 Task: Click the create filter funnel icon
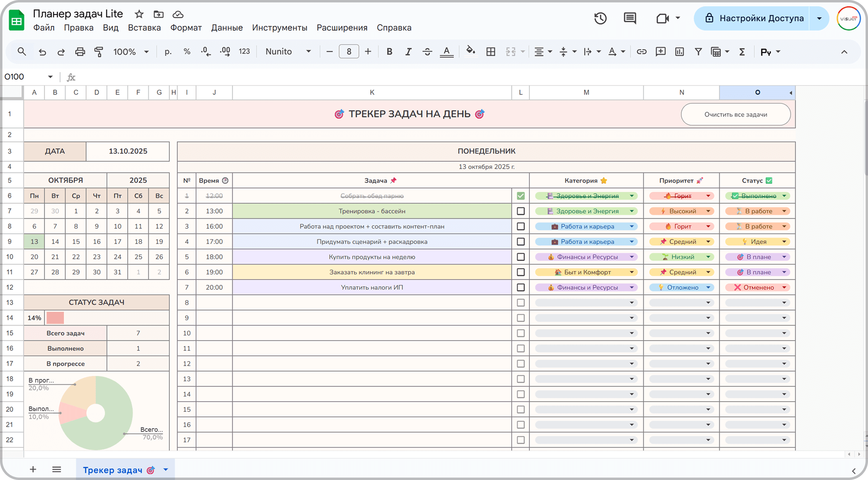tap(698, 52)
